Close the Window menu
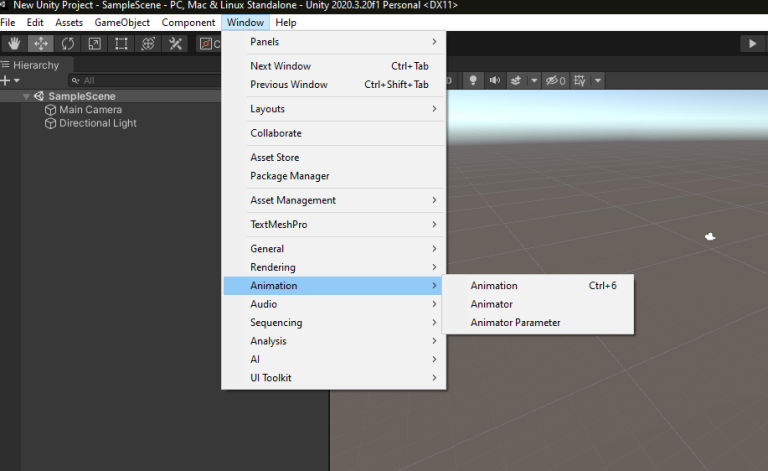 (x=245, y=23)
